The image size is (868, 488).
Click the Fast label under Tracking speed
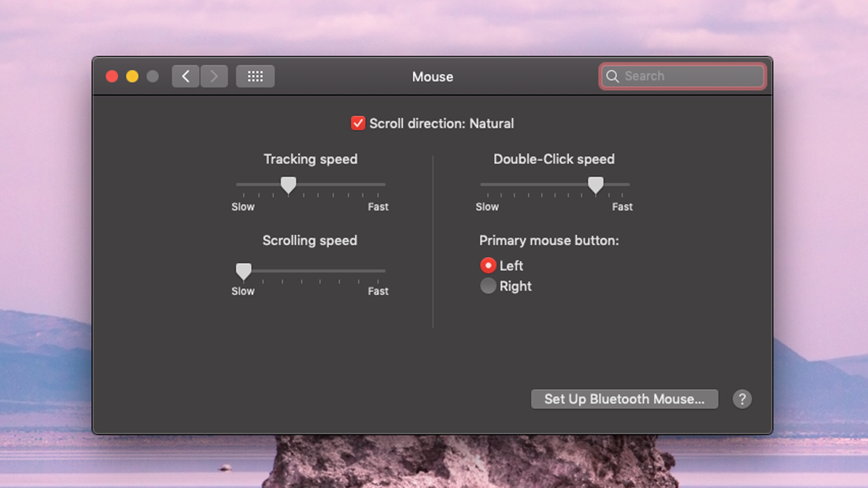(x=378, y=207)
